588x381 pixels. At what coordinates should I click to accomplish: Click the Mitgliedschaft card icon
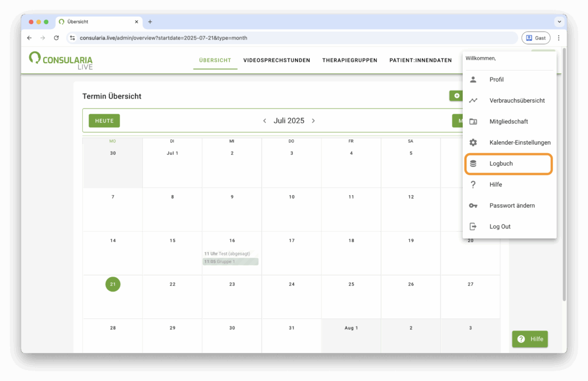click(x=473, y=122)
